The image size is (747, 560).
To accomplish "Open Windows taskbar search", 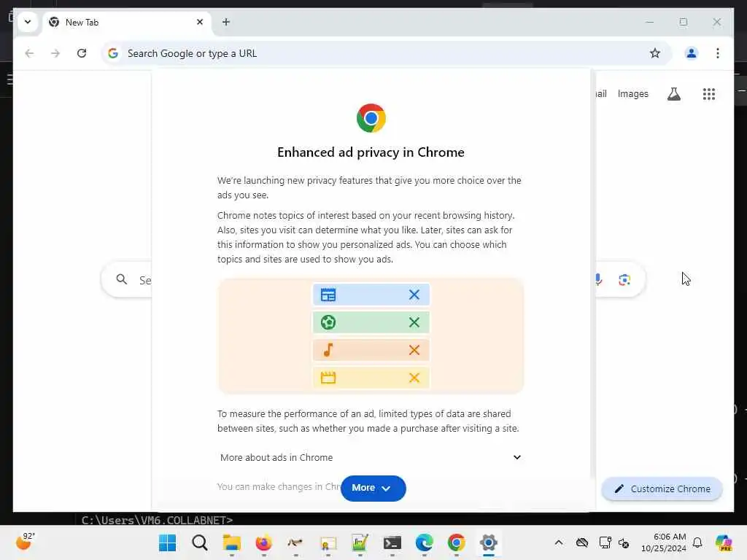I will pos(200,542).
